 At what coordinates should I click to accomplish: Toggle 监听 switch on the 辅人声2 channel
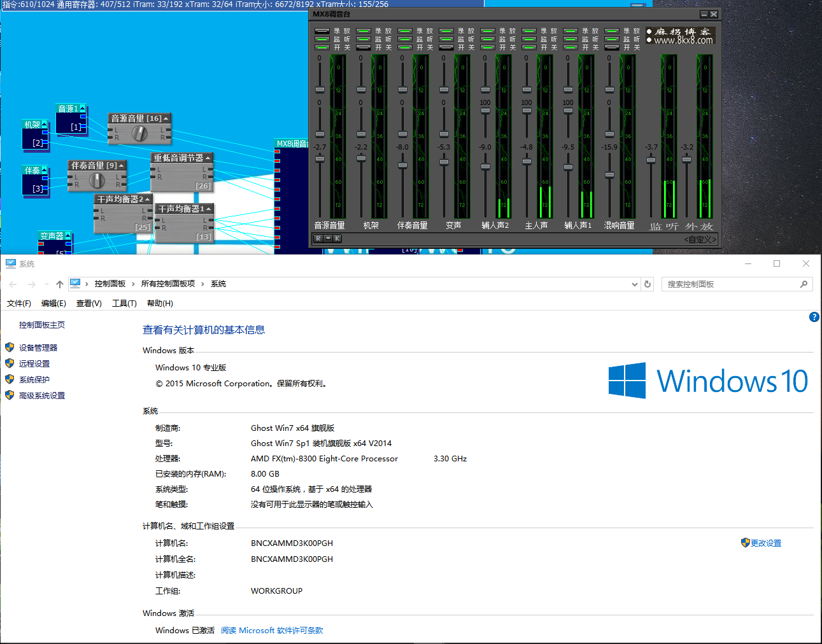[488, 39]
